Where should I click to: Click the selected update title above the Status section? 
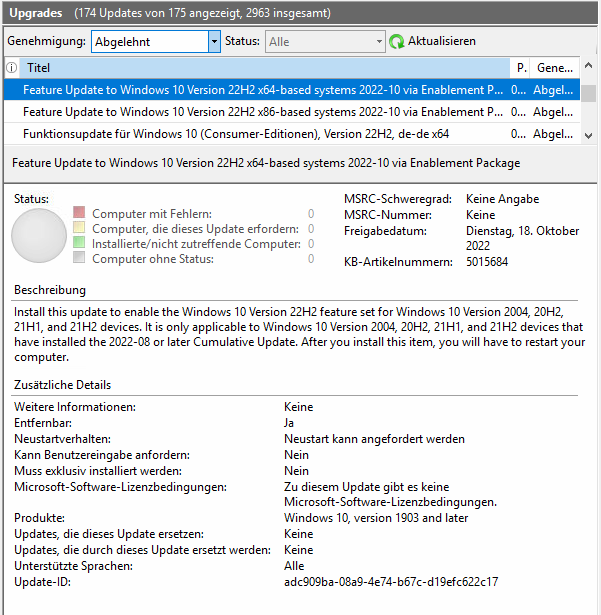coord(266,163)
